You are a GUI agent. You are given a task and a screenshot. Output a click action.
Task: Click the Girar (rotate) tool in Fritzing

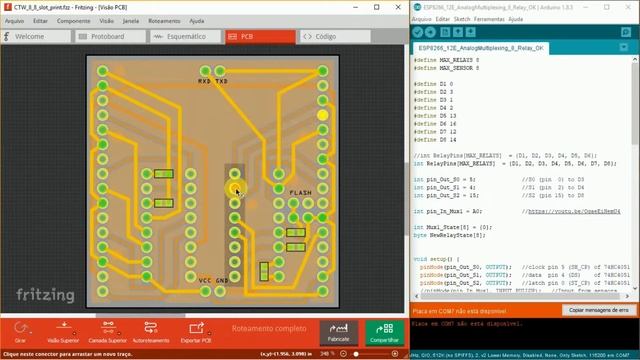pos(20,328)
